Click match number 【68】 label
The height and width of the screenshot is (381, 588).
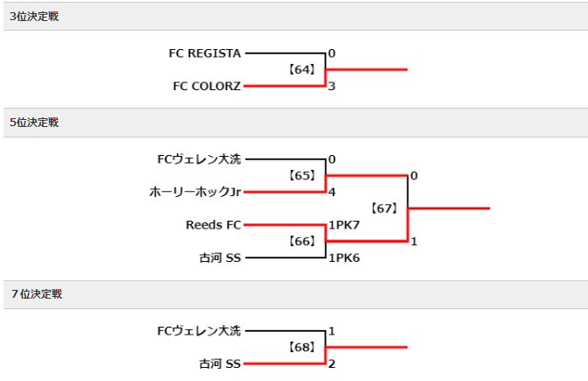coord(301,348)
